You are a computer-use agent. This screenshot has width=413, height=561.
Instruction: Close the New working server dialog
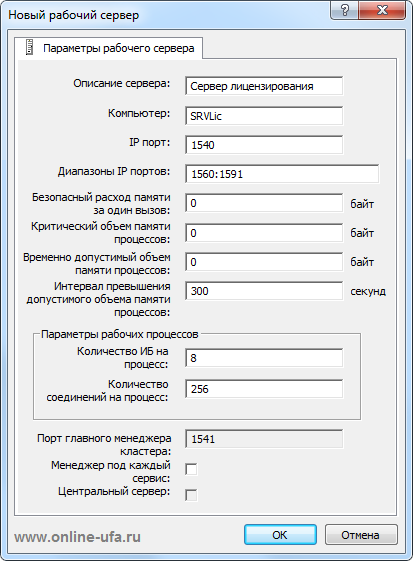pos(382,10)
